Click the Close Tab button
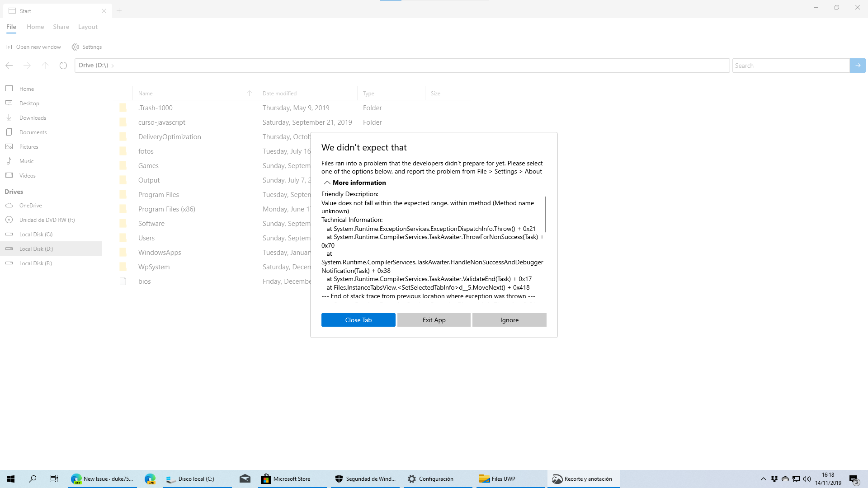This screenshot has height=488, width=868. tap(358, 319)
